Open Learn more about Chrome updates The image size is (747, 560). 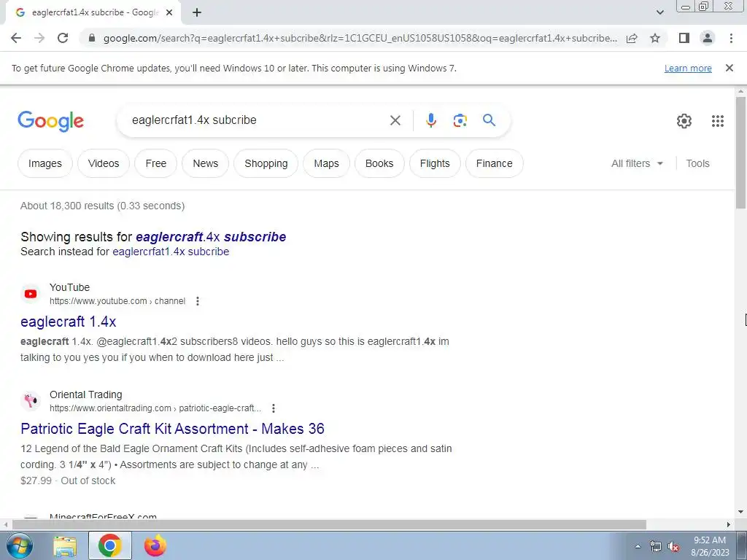688,68
